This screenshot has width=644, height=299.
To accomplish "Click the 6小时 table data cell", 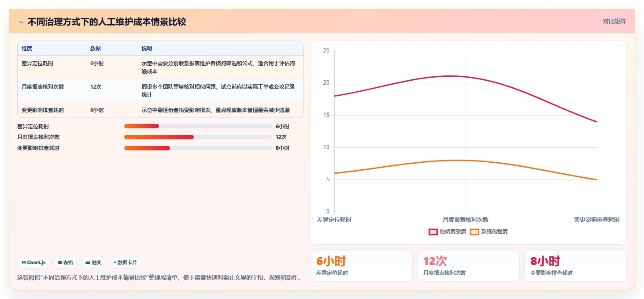I will pos(97,64).
